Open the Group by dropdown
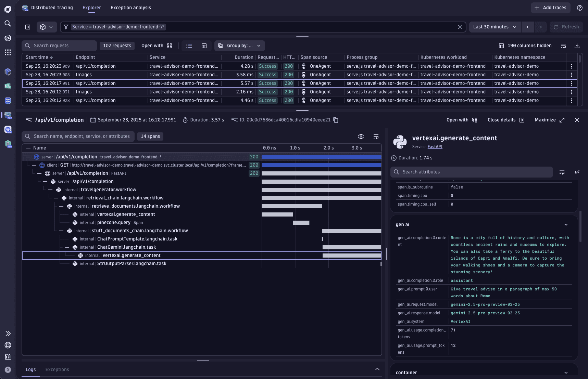588x379 pixels. pyautogui.click(x=239, y=45)
